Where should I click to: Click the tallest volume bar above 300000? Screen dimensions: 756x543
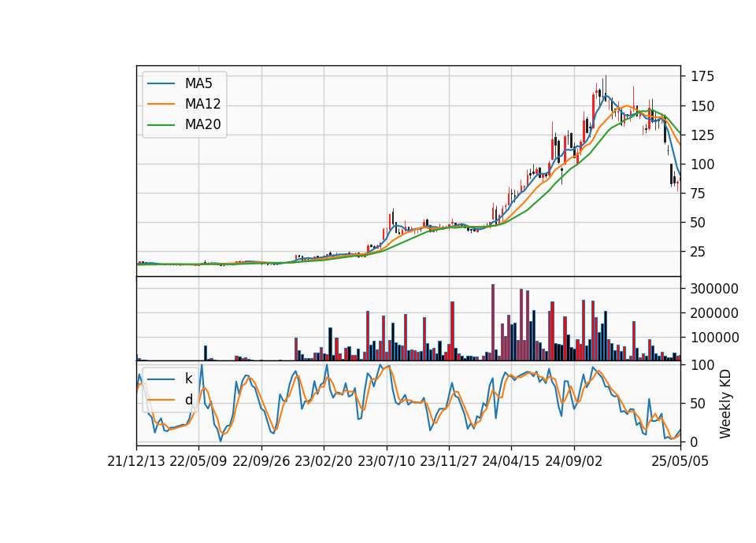[x=493, y=323]
